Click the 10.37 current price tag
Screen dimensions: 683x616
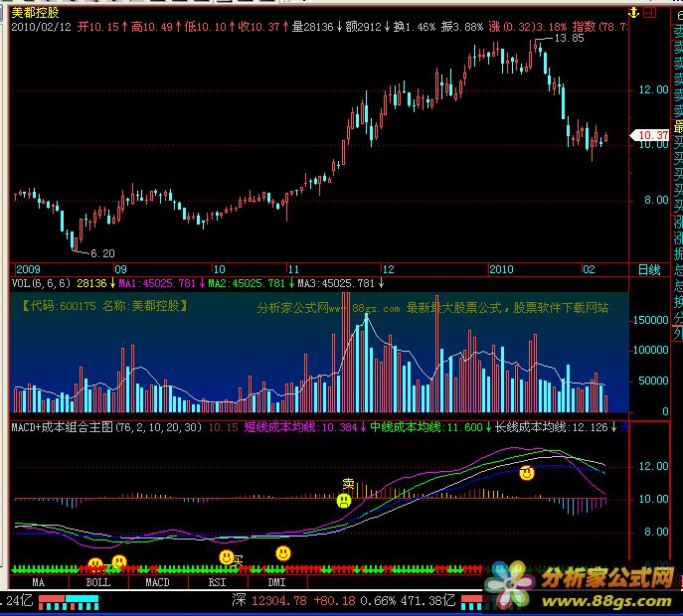[651, 135]
